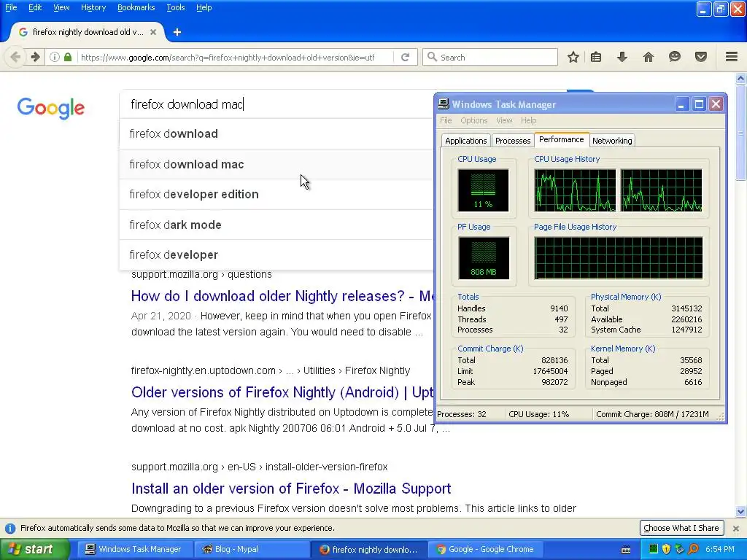Open the Pocket icon in toolbar
747x560 pixels.
[x=701, y=57]
